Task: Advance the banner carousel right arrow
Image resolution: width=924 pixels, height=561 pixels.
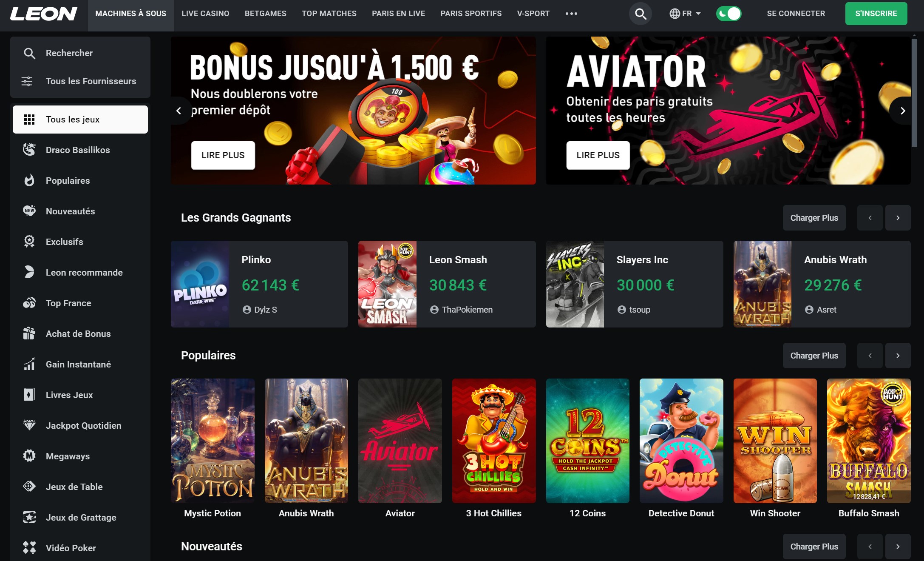Action: [x=903, y=111]
